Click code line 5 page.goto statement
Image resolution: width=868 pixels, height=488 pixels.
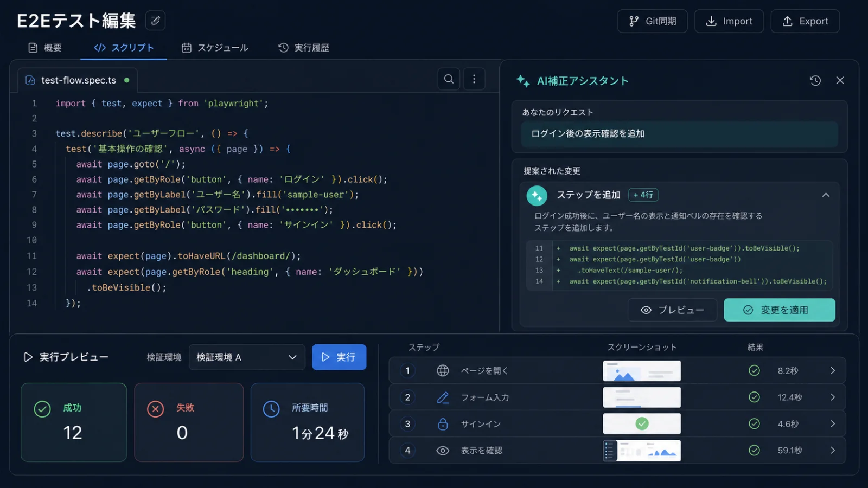[x=131, y=164]
